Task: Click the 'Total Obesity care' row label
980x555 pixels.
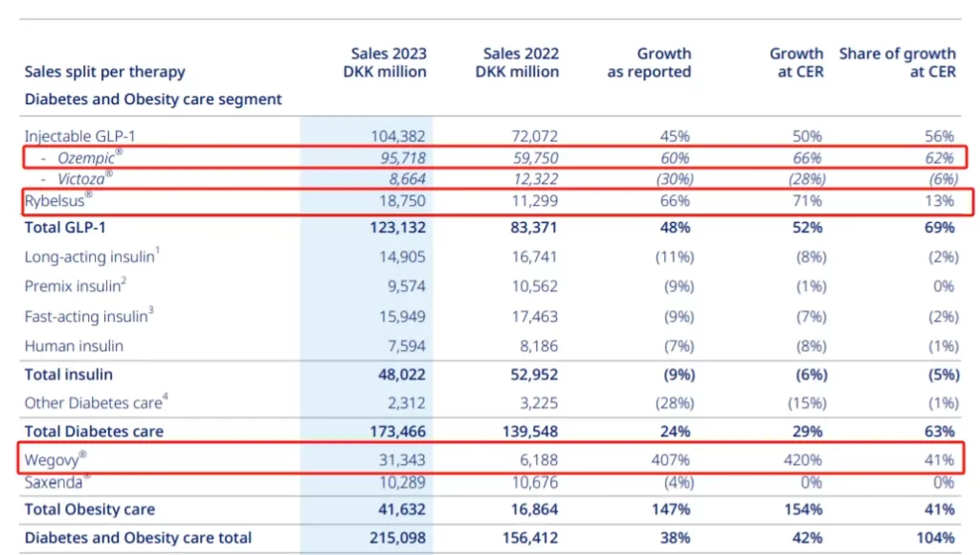Action: click(89, 509)
